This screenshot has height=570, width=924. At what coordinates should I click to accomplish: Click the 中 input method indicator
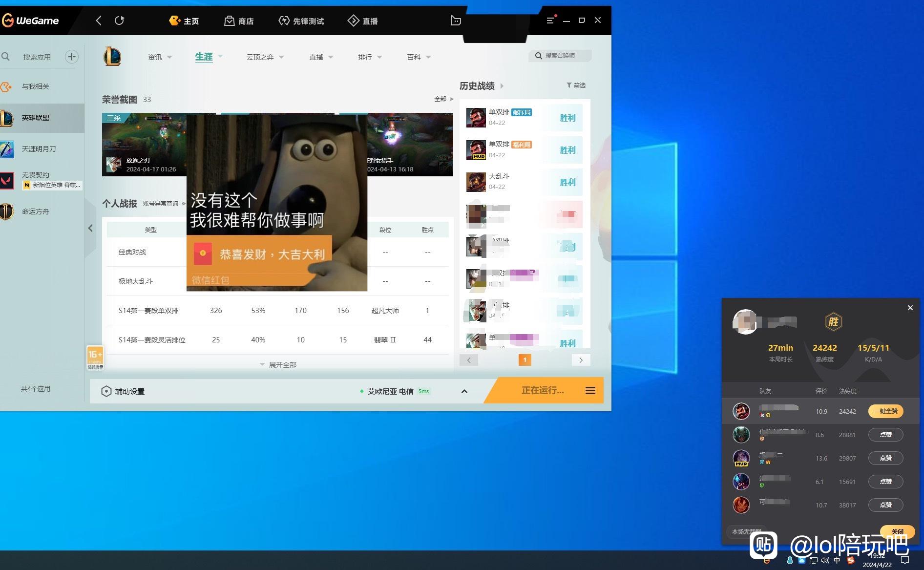pos(837,561)
